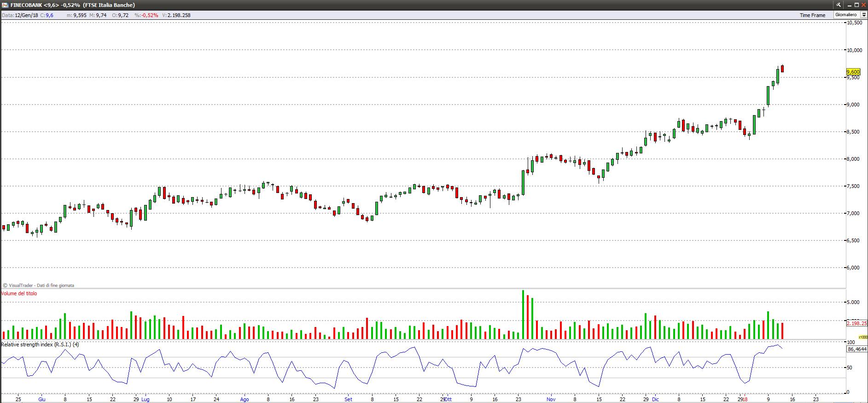Select the date value 12/Gen/18
This screenshot has width=868, height=403.
[27, 15]
